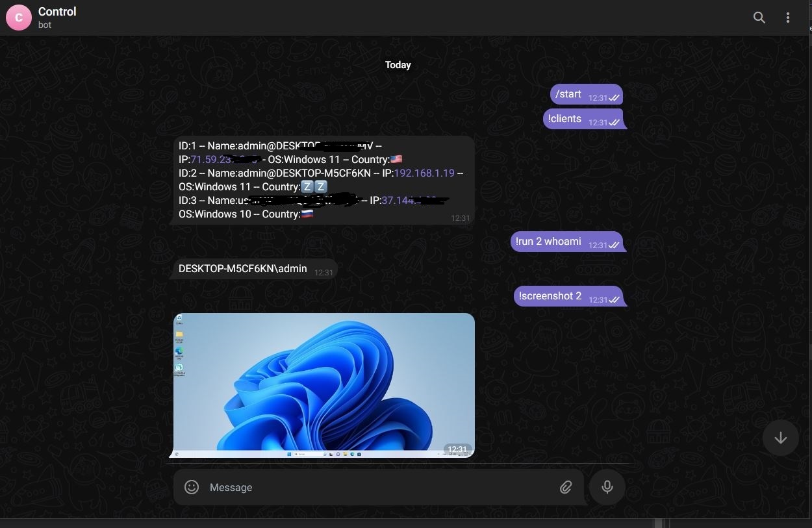
Task: Click the pink "C" avatar of Control
Action: (x=19, y=18)
